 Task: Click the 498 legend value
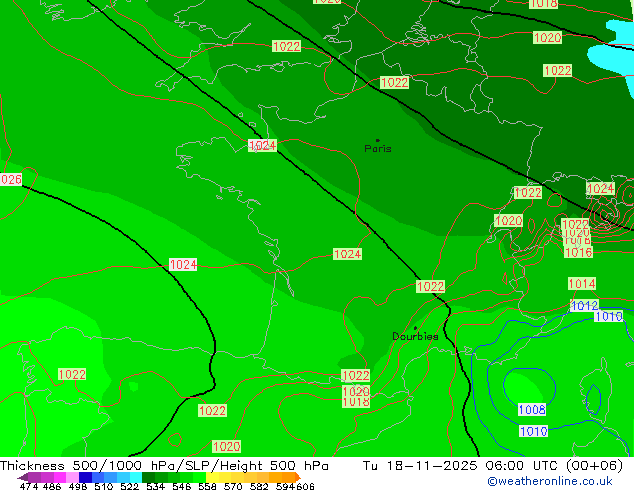[78, 486]
